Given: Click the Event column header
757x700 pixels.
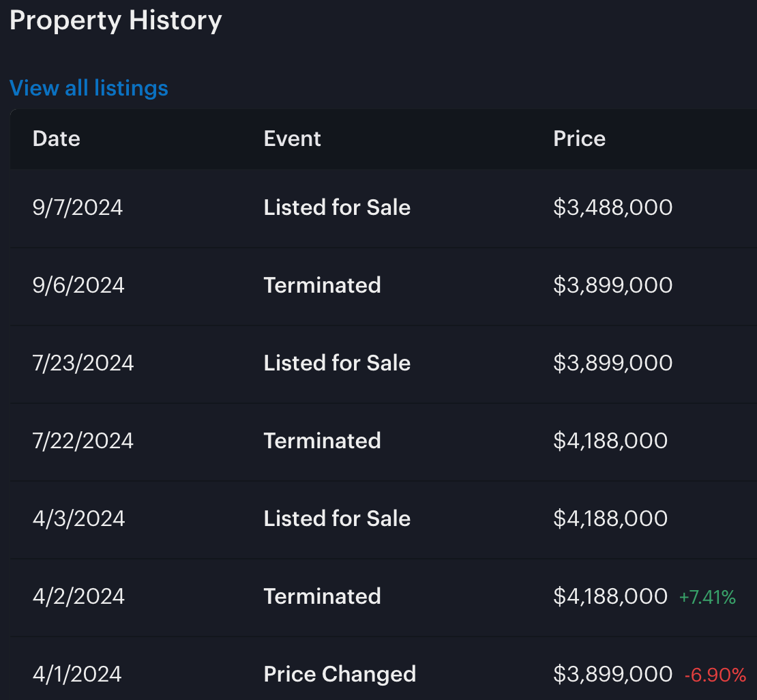Looking at the screenshot, I should [292, 138].
